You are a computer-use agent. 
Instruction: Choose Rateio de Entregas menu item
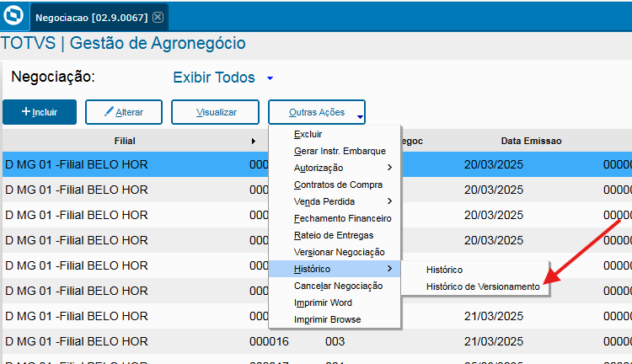pos(334,235)
